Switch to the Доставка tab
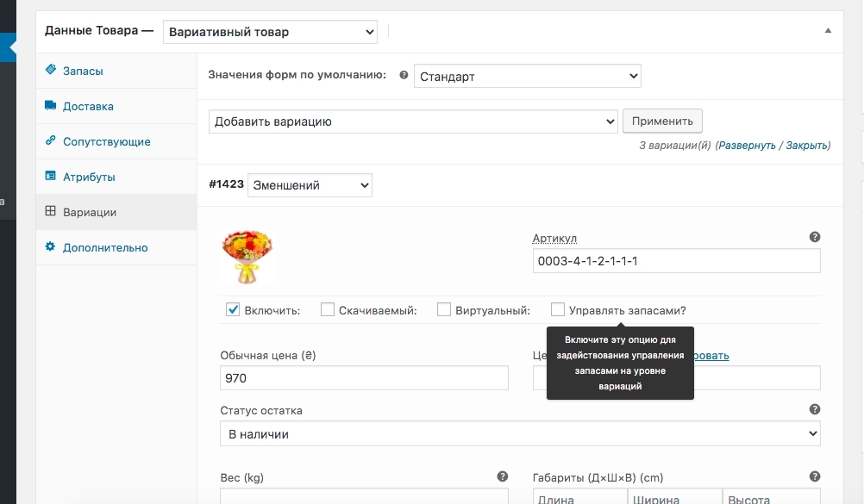Viewport: 864px width, 504px height. click(x=88, y=107)
